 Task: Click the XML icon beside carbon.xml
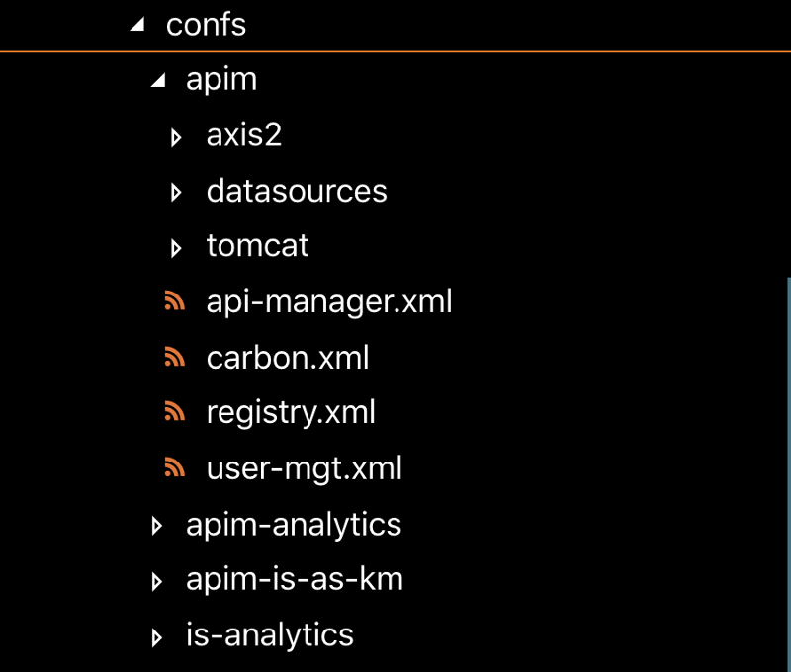(x=175, y=359)
